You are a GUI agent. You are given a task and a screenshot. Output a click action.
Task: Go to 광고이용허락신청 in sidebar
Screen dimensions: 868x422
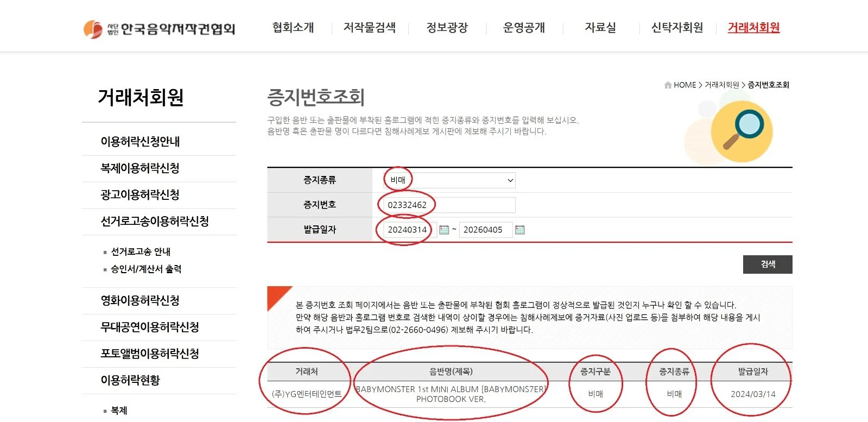tap(140, 195)
